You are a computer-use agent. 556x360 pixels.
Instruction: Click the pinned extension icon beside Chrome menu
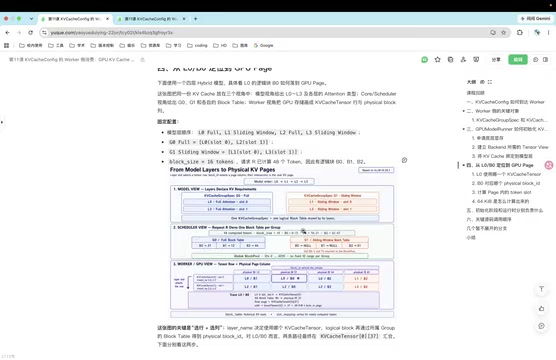[x=537, y=33]
